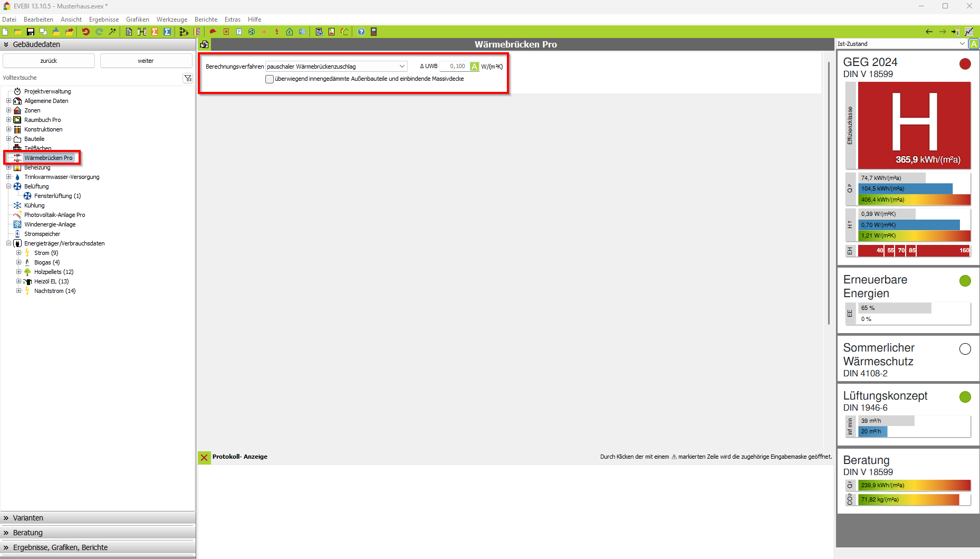Toggle the green A button beside Ist-Zustand

[974, 44]
